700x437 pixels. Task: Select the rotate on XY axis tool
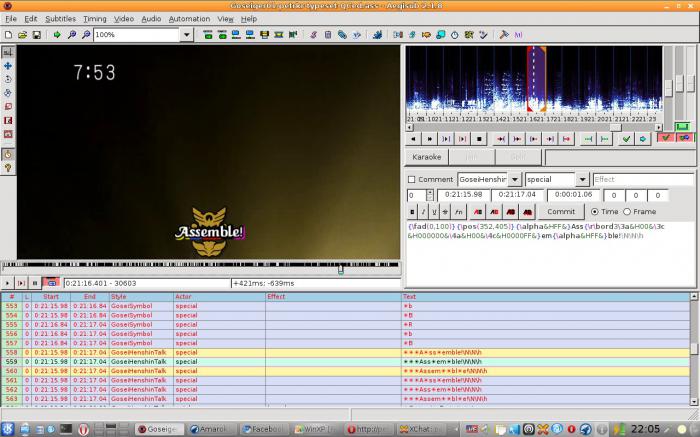tap(8, 93)
